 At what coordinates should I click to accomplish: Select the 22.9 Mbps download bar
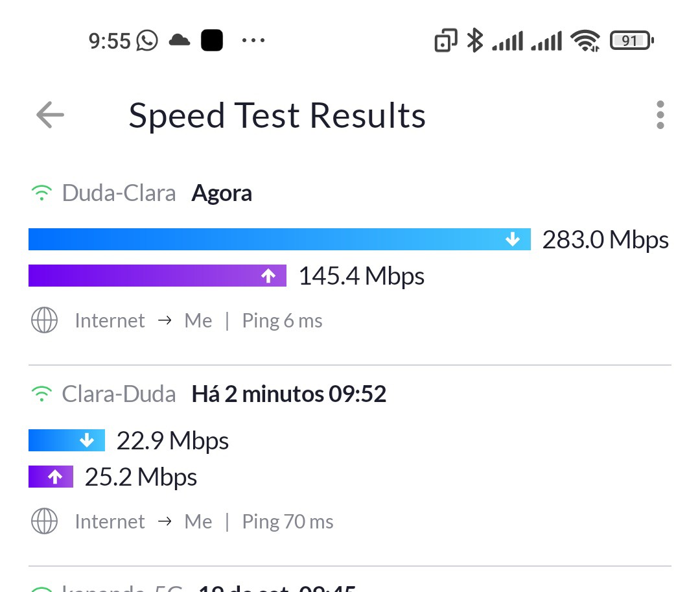click(66, 440)
